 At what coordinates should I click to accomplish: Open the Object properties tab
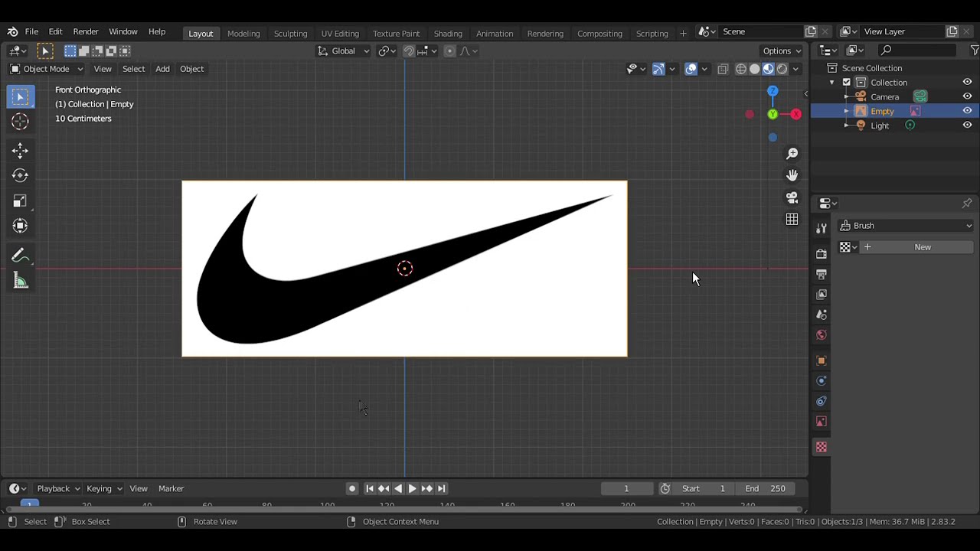[822, 360]
